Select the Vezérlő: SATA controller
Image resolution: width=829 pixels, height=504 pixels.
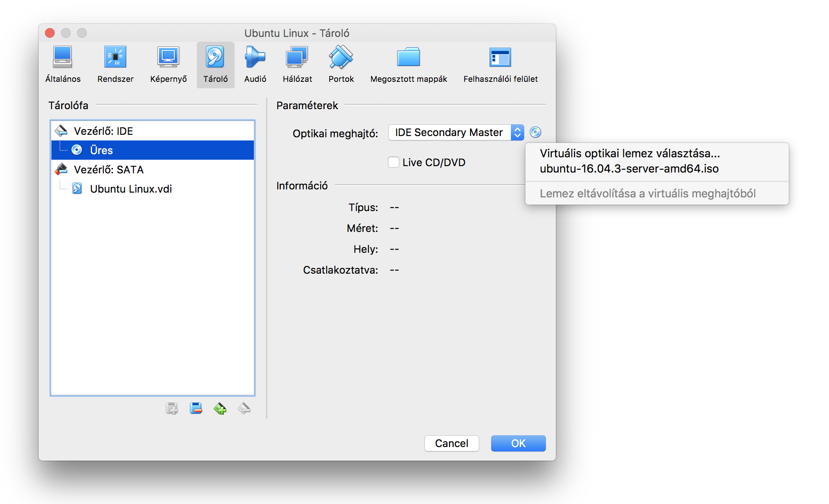[153, 169]
